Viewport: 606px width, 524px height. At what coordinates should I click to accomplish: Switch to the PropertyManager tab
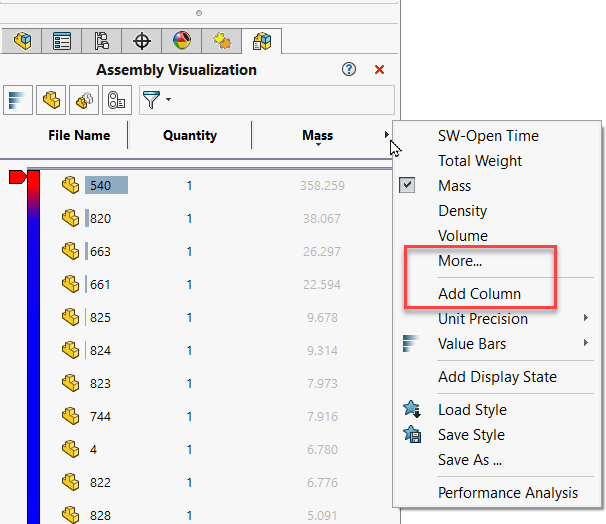click(62, 41)
